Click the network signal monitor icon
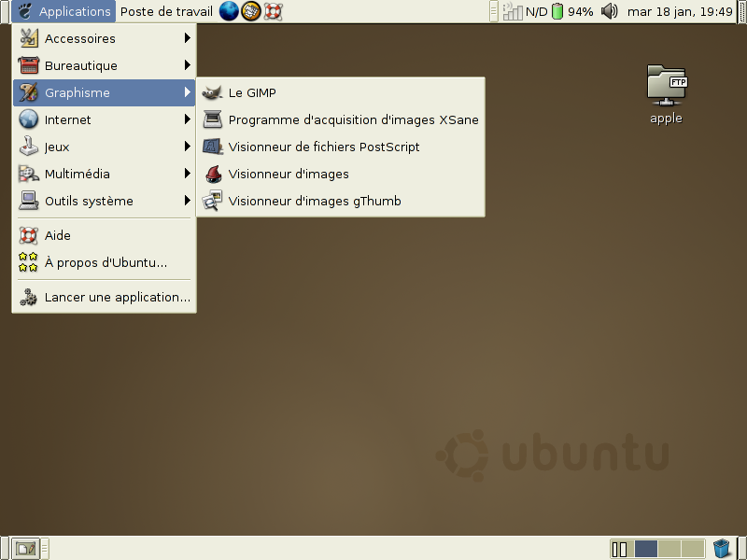Viewport: 747px width, 560px height. [x=513, y=11]
